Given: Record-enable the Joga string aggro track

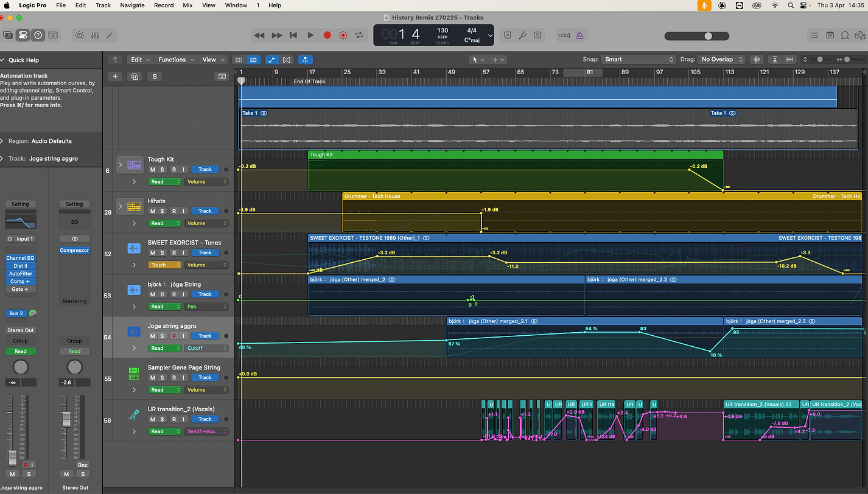Looking at the screenshot, I should coord(173,336).
